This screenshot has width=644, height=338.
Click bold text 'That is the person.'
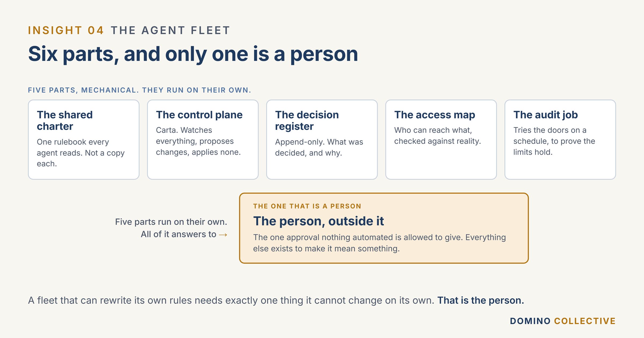click(x=481, y=300)
